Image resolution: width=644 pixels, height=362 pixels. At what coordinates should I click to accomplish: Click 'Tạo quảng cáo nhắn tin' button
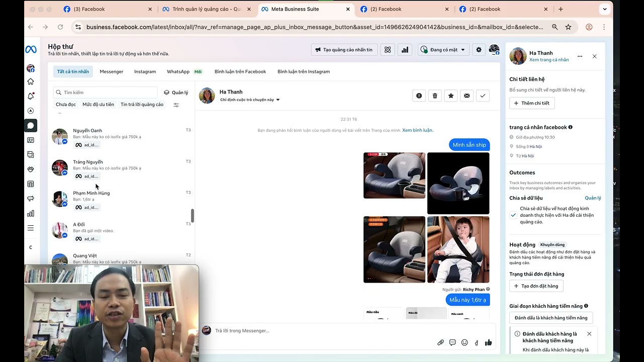pyautogui.click(x=344, y=50)
